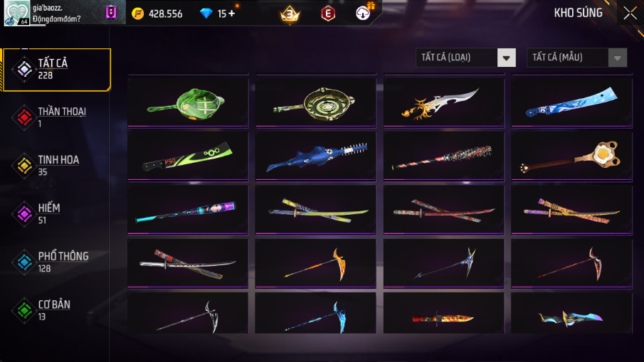
Task: Click the gold coin currency icon
Action: pyautogui.click(x=137, y=14)
